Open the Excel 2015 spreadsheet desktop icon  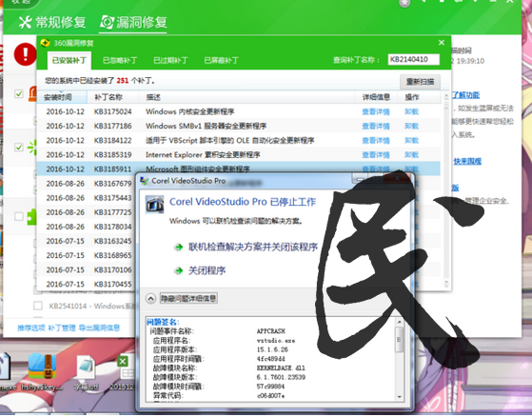click(123, 372)
